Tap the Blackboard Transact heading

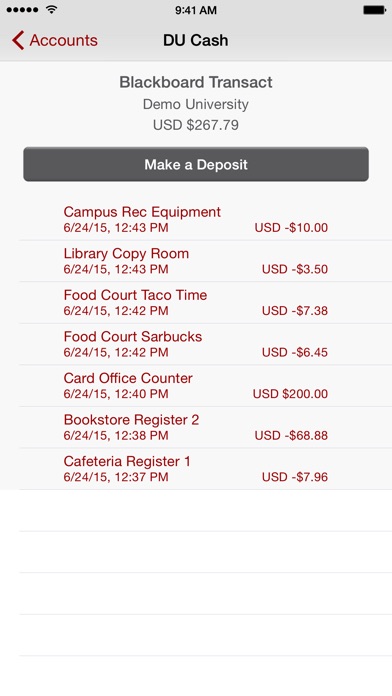point(196,82)
